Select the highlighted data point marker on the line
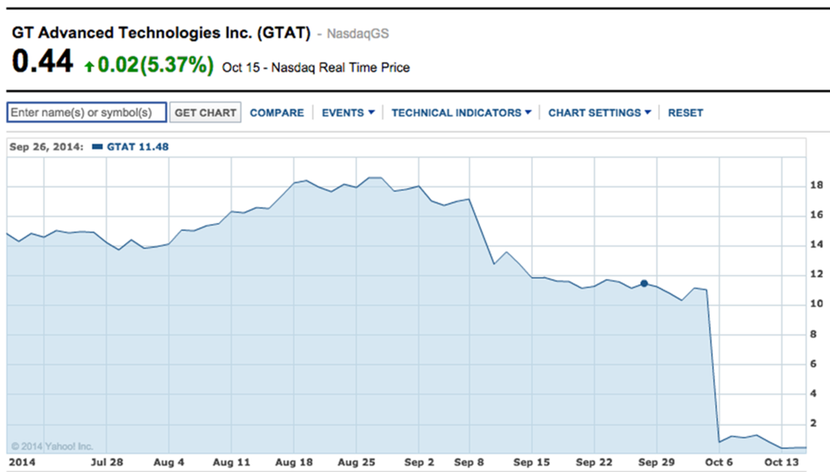Screen dimensions: 830x472 [644, 284]
